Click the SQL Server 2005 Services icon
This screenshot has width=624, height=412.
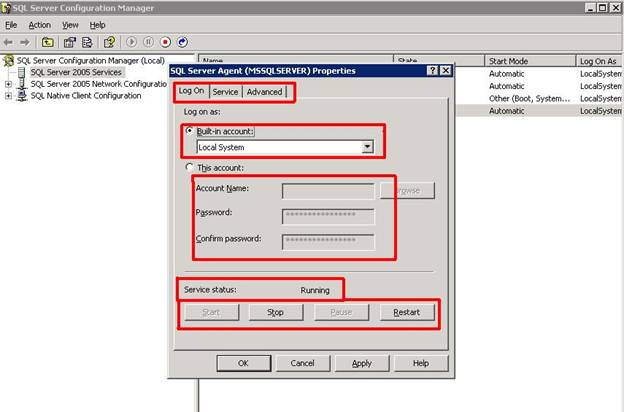pyautogui.click(x=22, y=72)
